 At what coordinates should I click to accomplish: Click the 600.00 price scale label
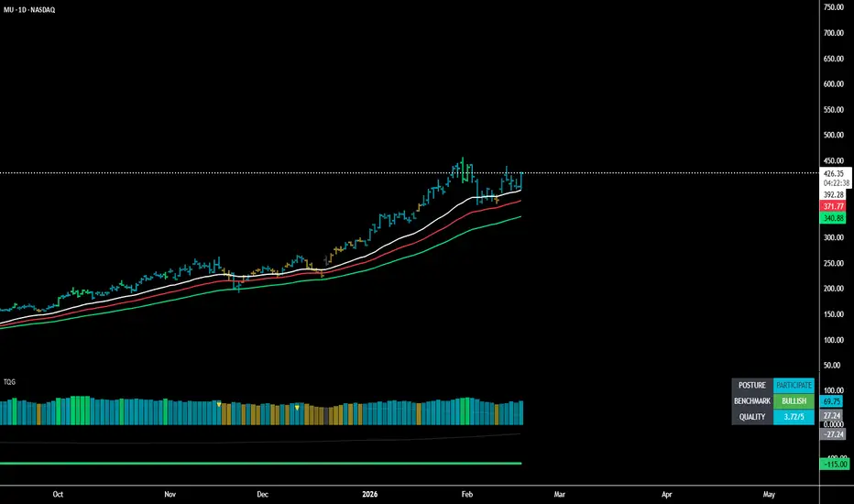pyautogui.click(x=833, y=84)
